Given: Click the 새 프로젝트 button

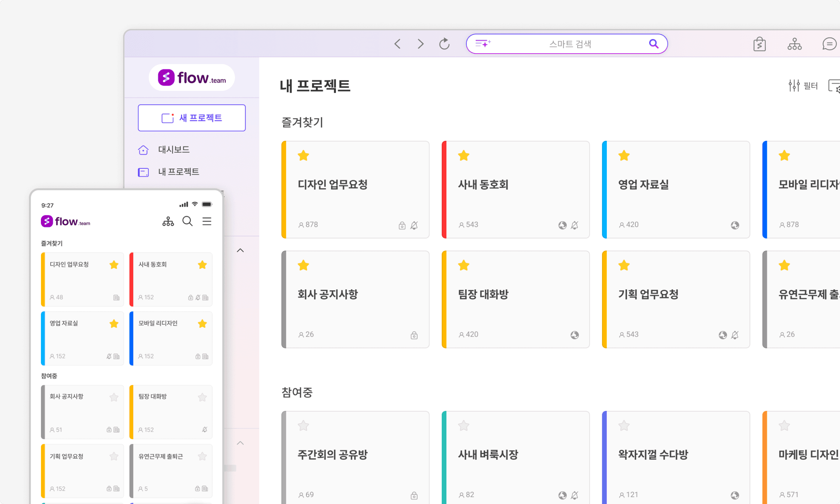Looking at the screenshot, I should (x=192, y=118).
